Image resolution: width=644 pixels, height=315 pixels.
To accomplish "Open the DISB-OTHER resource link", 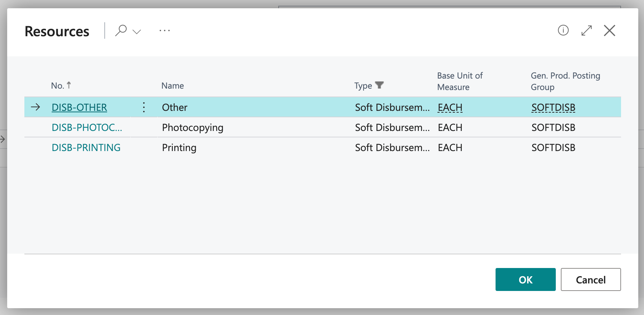I will tap(79, 107).
